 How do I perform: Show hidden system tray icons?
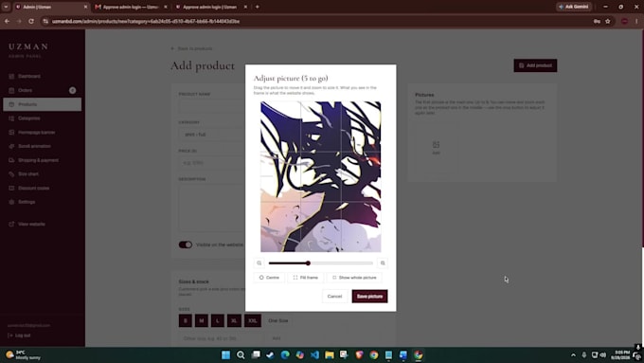click(x=573, y=354)
